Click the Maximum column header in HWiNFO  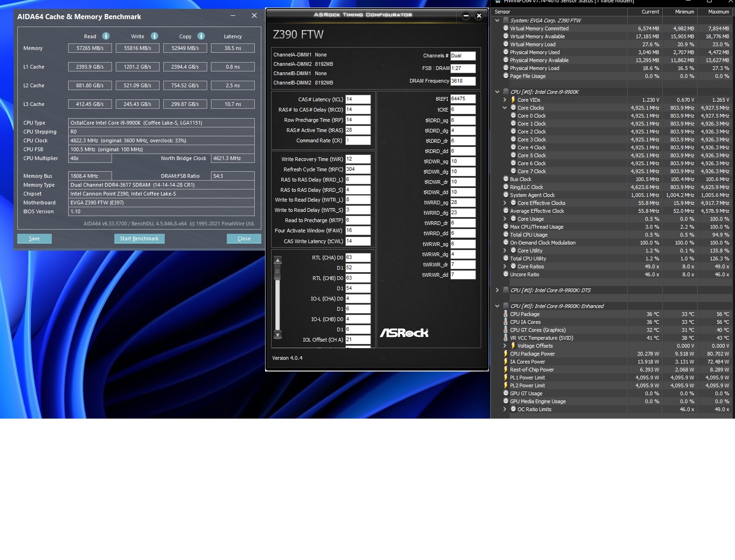(715, 12)
